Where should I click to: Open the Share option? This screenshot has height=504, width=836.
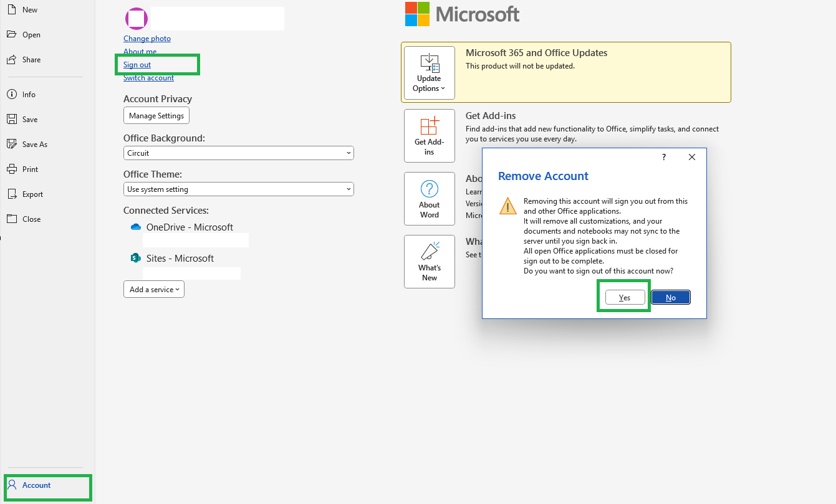[24, 60]
